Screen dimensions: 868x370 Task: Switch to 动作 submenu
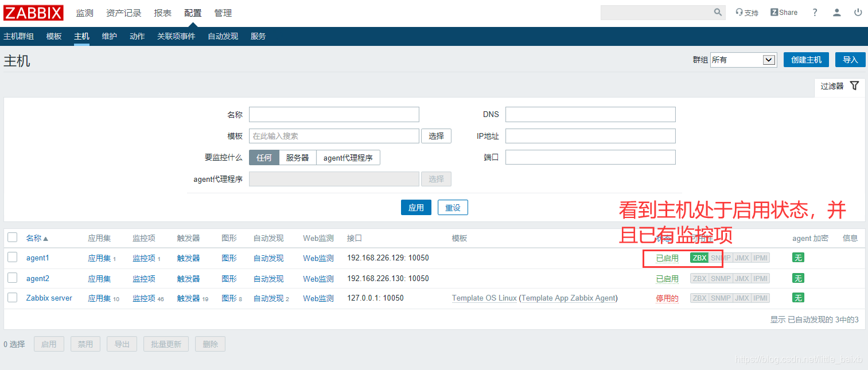point(137,36)
